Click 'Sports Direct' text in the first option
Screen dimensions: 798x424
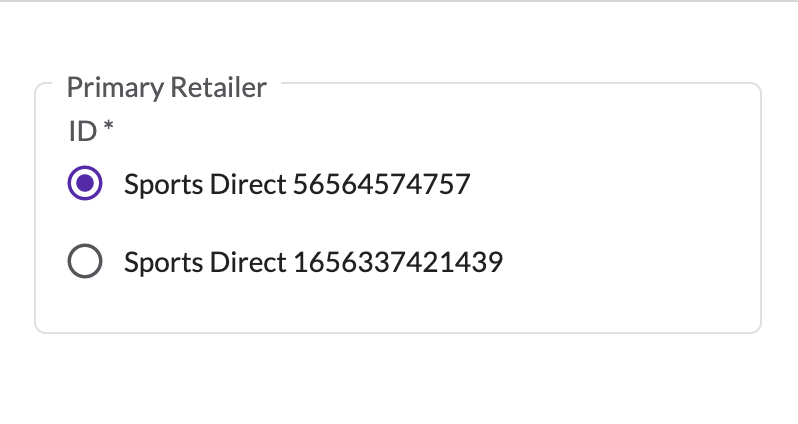pyautogui.click(x=205, y=184)
